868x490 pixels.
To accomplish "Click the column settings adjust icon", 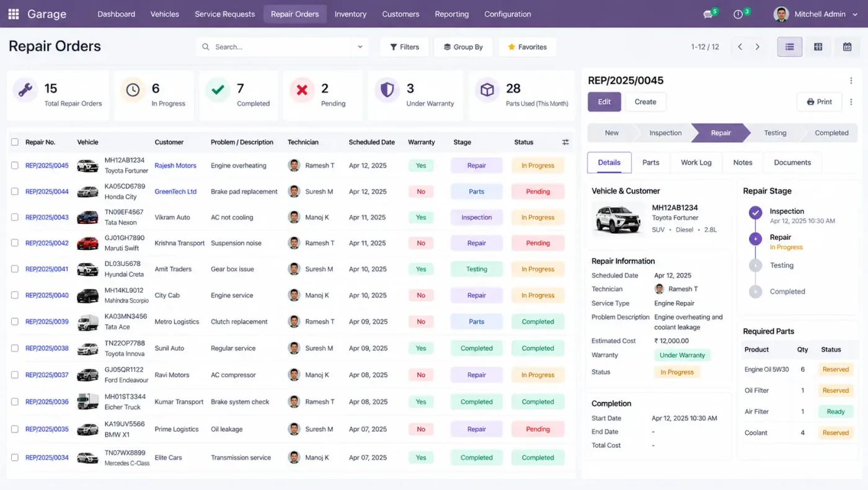I will 565,142.
